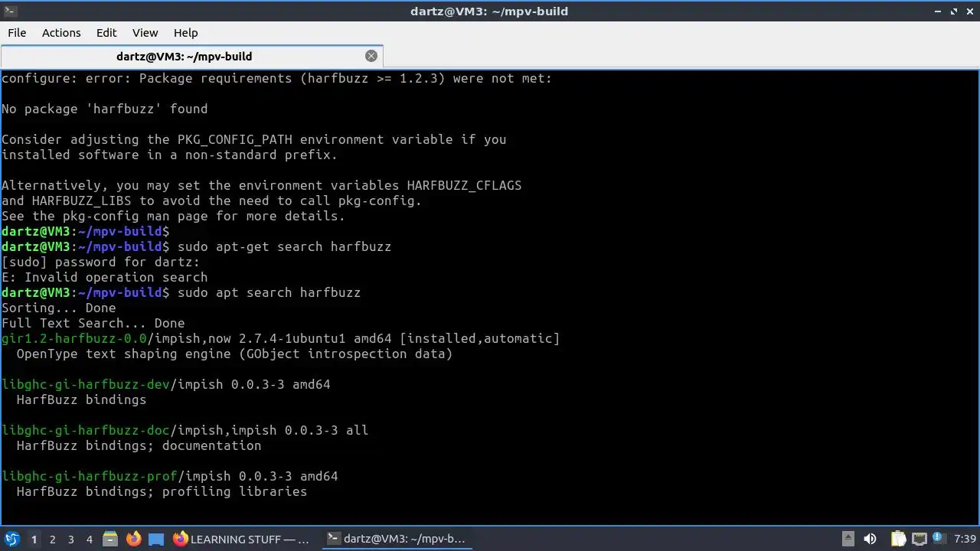Maximize the terminal window
This screenshot has width=980, height=551.
point(954,11)
